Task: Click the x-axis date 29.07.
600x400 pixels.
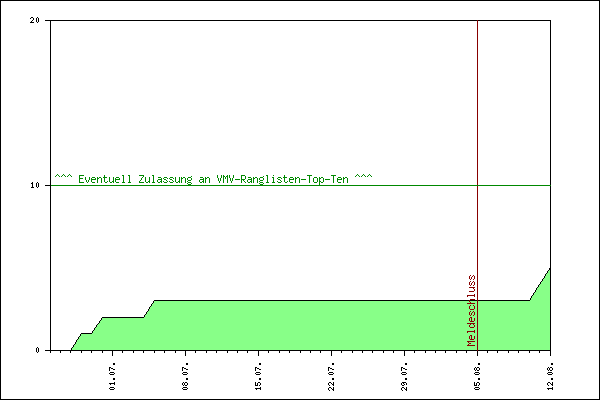Action: (x=404, y=376)
